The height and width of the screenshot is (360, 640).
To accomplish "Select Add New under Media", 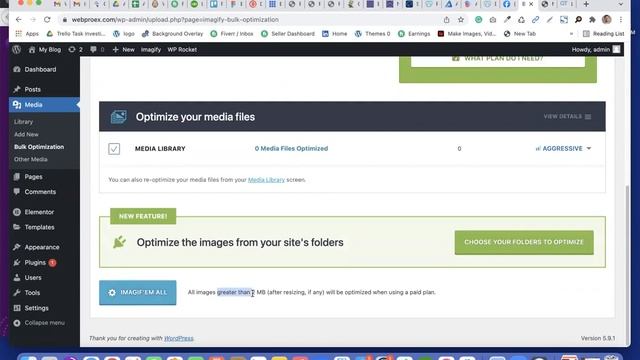I will (26, 134).
